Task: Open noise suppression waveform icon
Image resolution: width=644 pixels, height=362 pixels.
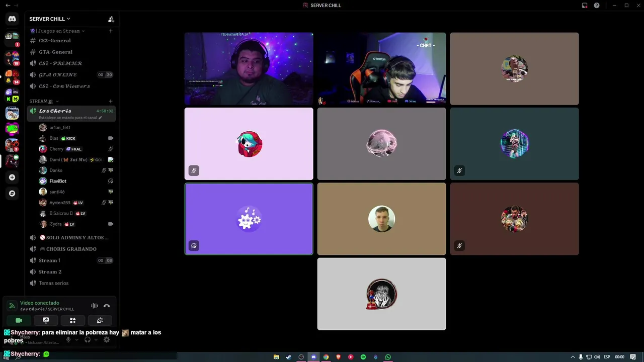Action: [x=94, y=306]
